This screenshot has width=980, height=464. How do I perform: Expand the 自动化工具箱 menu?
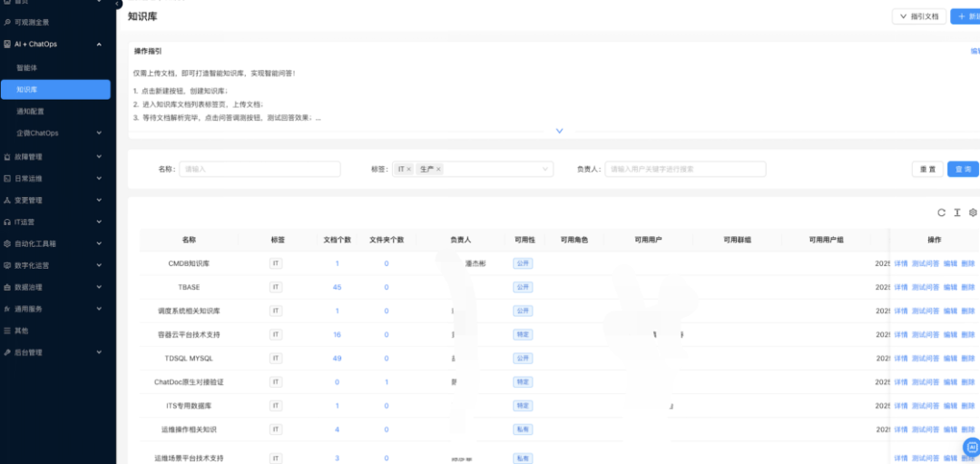100,244
